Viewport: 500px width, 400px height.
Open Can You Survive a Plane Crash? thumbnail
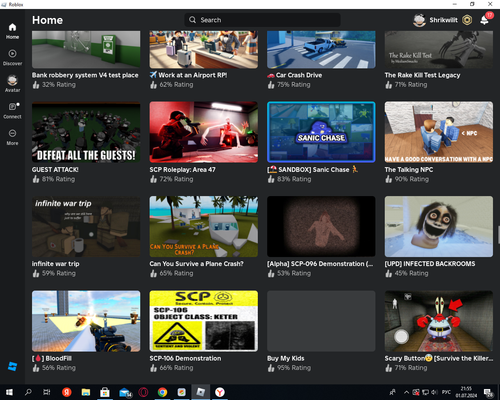(204, 226)
